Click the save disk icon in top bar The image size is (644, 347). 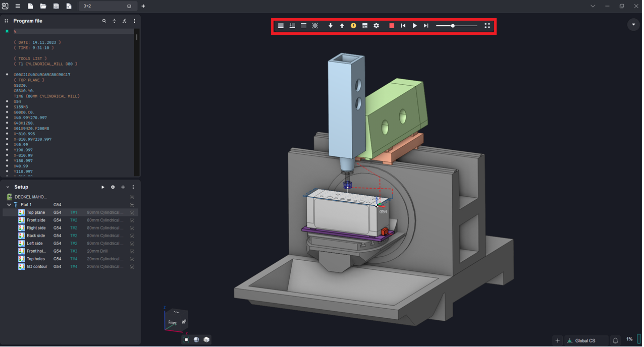coord(56,6)
